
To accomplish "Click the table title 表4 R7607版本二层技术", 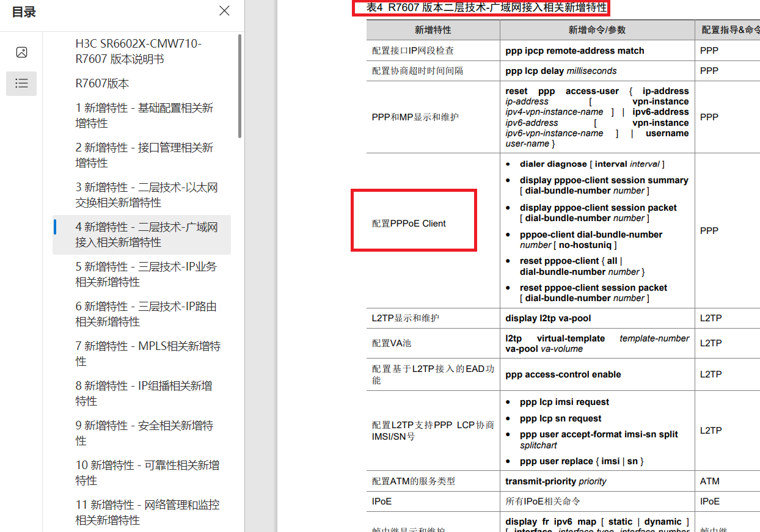I will click(486, 7).
